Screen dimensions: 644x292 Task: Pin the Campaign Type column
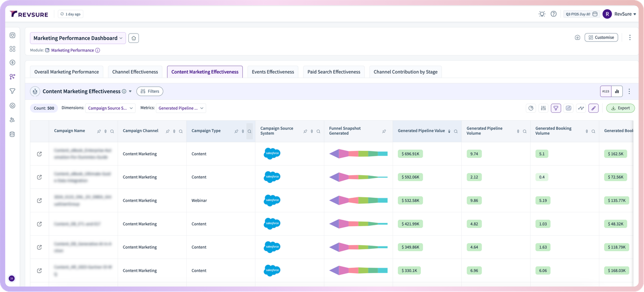236,132
